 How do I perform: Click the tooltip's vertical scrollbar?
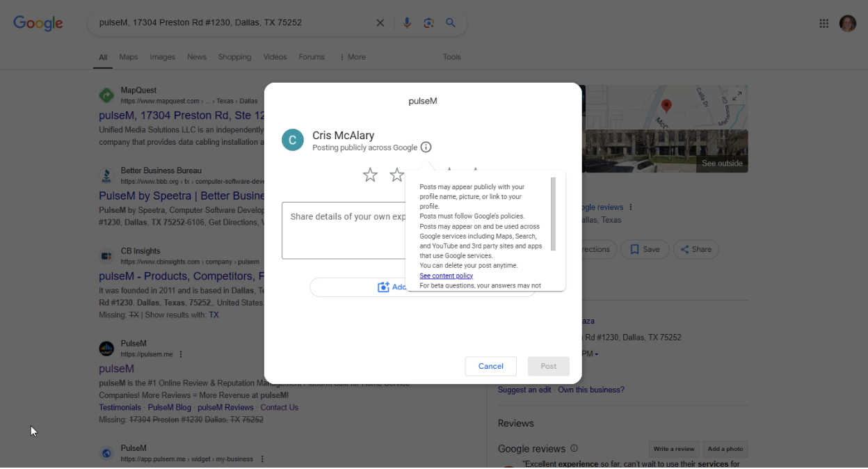coord(553,214)
